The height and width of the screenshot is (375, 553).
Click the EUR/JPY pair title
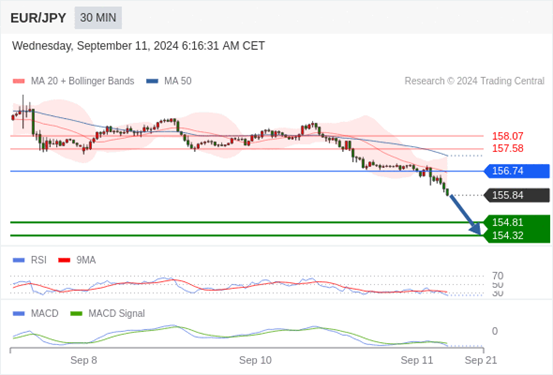[38, 18]
